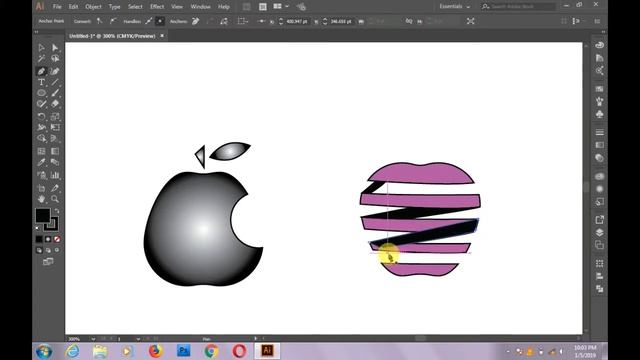Select the Eraser tool

(55, 104)
